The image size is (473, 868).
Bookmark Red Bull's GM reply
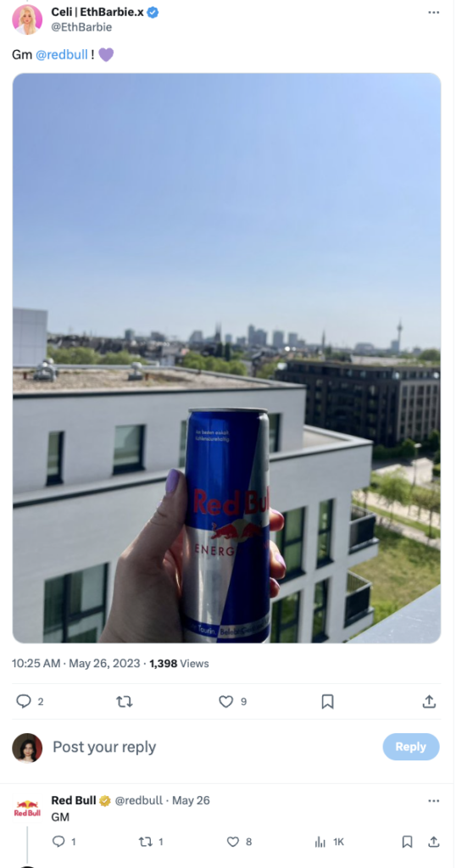pyautogui.click(x=407, y=842)
